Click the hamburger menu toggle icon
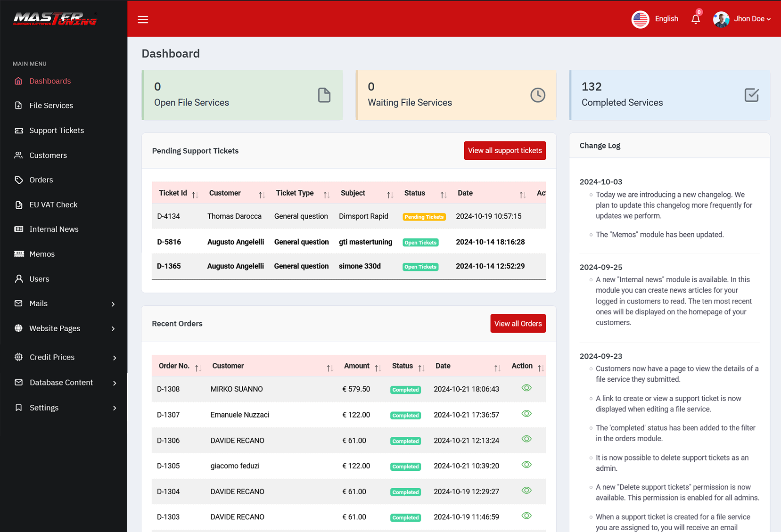The image size is (781, 532). (143, 19)
